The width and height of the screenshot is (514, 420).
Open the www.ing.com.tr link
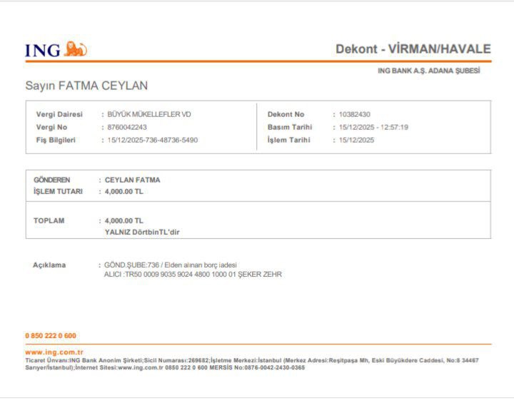click(54, 352)
